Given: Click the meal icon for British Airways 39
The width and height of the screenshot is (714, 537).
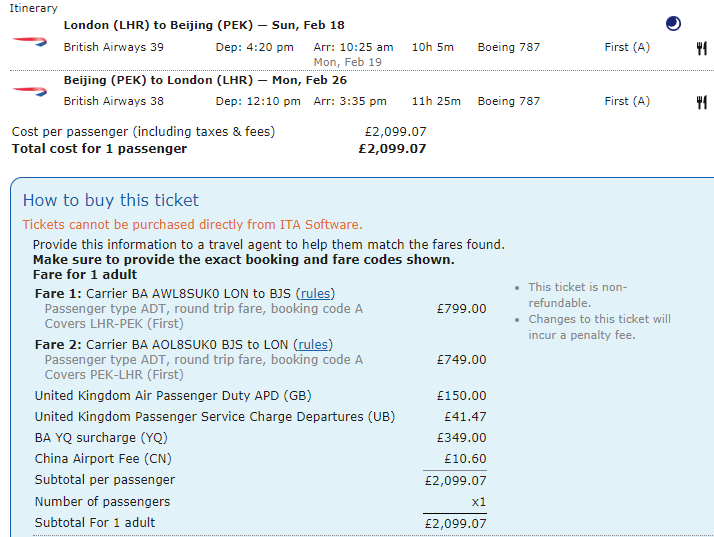Looking at the screenshot, I should click(x=702, y=47).
